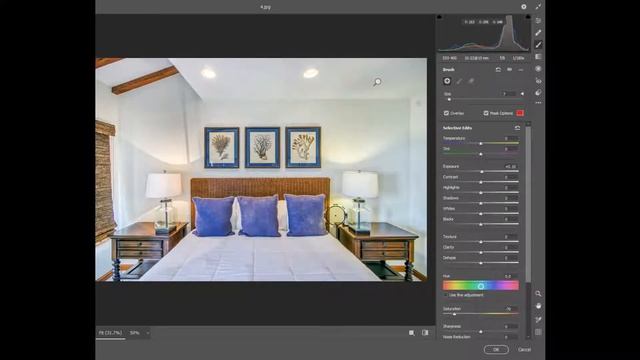Click the Contrast slider handle
The width and height of the screenshot is (640, 360).
[x=481, y=182]
